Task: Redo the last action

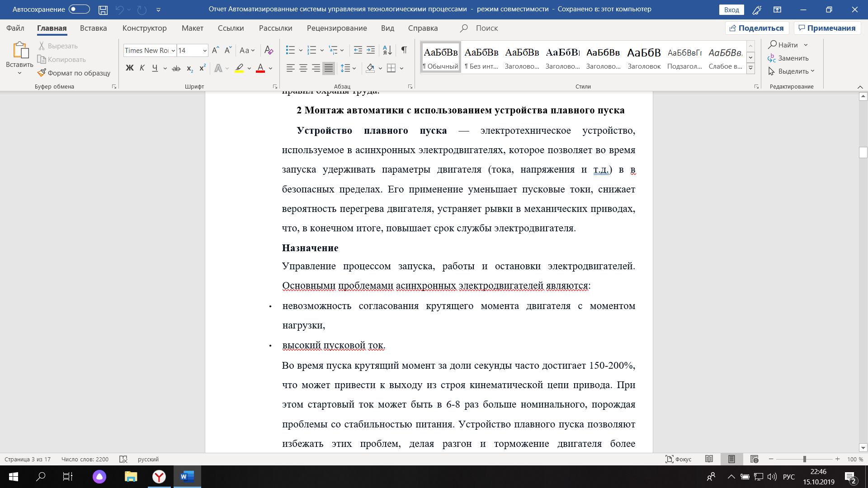Action: [x=142, y=9]
